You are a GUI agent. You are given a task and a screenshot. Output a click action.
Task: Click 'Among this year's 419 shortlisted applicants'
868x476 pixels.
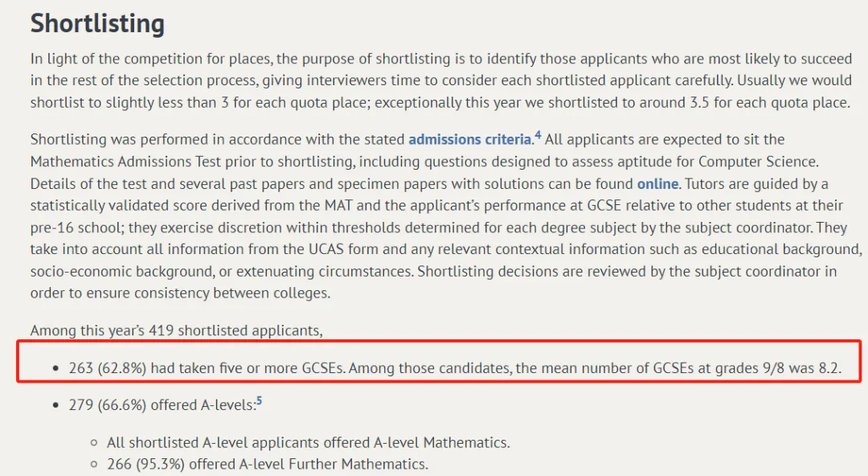coord(177,330)
